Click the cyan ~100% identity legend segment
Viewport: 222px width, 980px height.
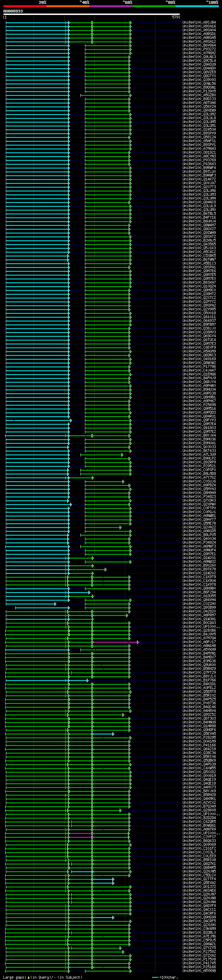point(197,6)
